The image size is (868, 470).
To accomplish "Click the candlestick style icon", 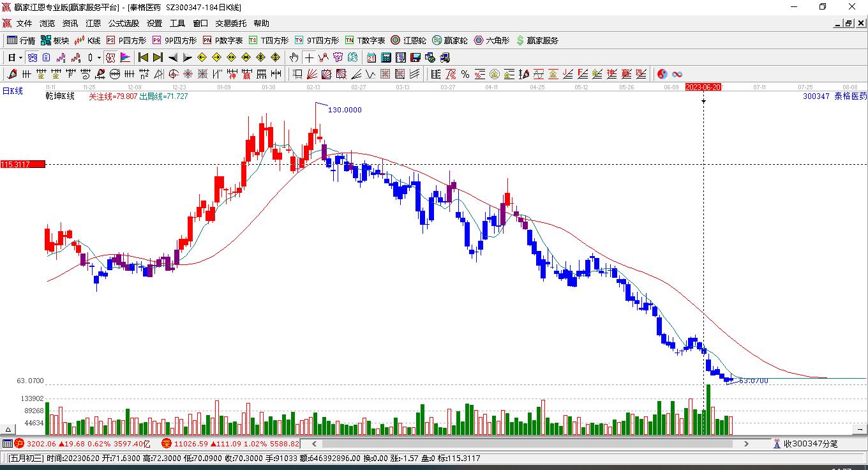I will coord(90,57).
